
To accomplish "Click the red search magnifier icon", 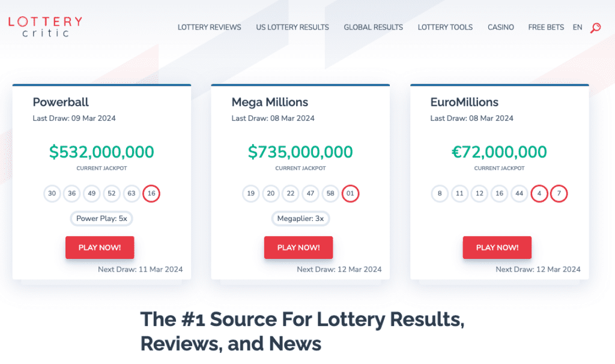I will 595,28.
